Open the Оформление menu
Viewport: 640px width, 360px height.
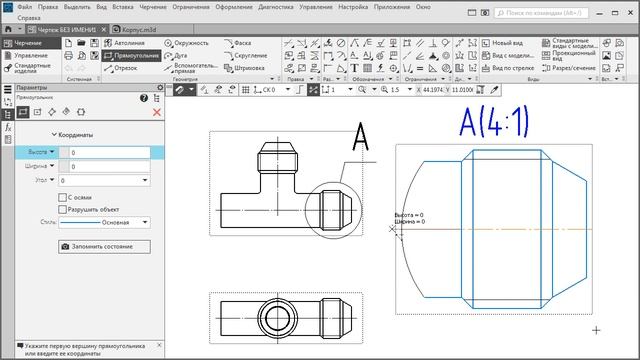(234, 7)
